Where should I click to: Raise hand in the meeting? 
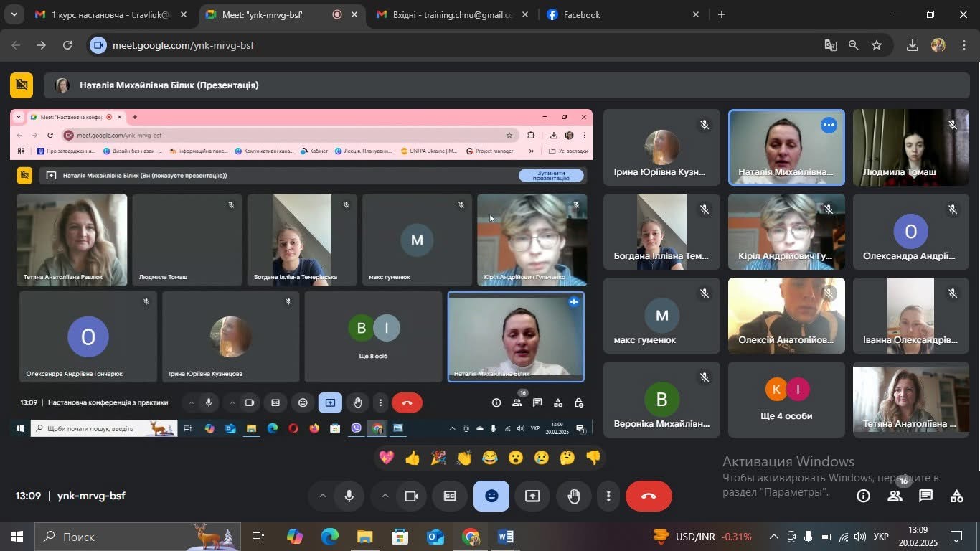[x=573, y=496]
